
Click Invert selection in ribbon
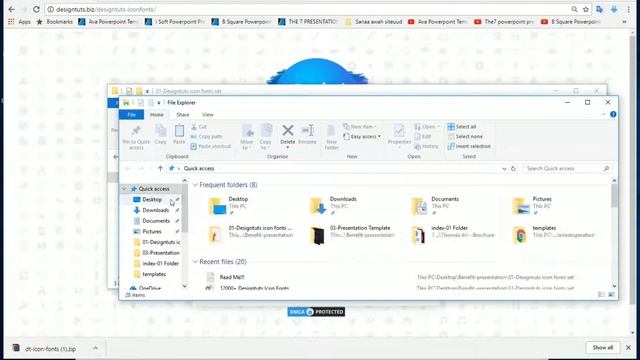click(x=469, y=146)
